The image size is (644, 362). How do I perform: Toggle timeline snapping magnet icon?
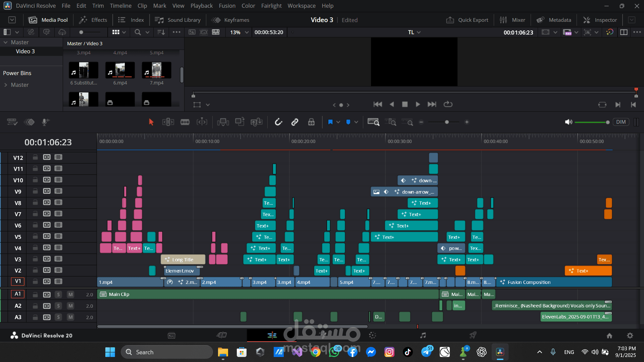278,122
